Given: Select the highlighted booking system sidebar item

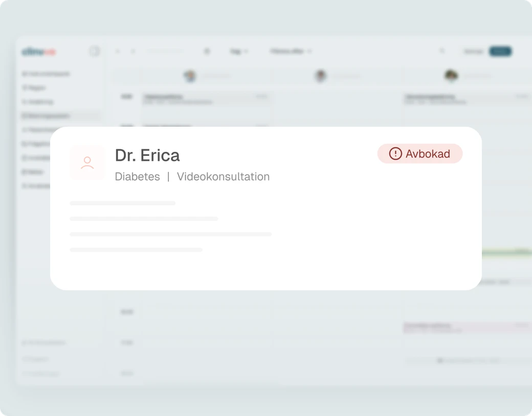Looking at the screenshot, I should click(x=61, y=116).
